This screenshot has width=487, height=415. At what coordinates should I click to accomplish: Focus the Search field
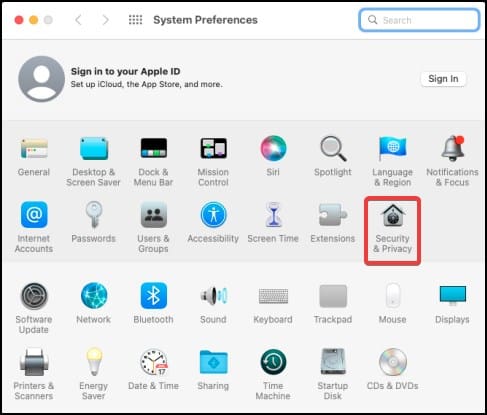(x=419, y=20)
